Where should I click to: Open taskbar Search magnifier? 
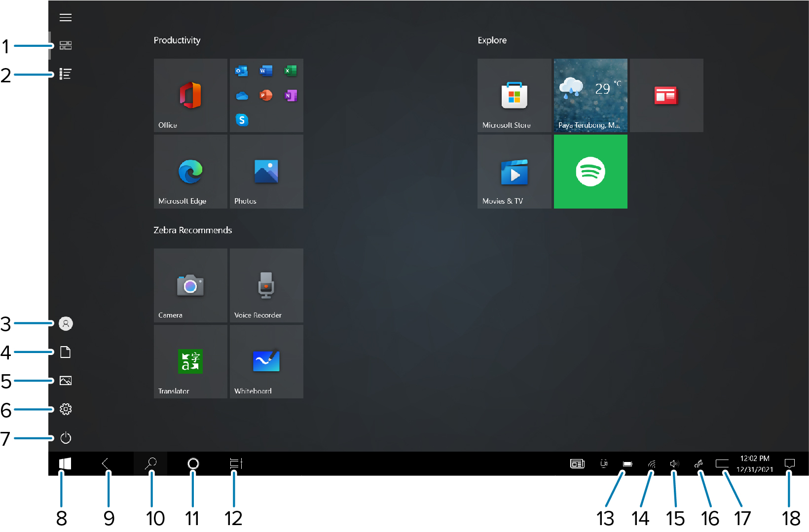point(150,463)
